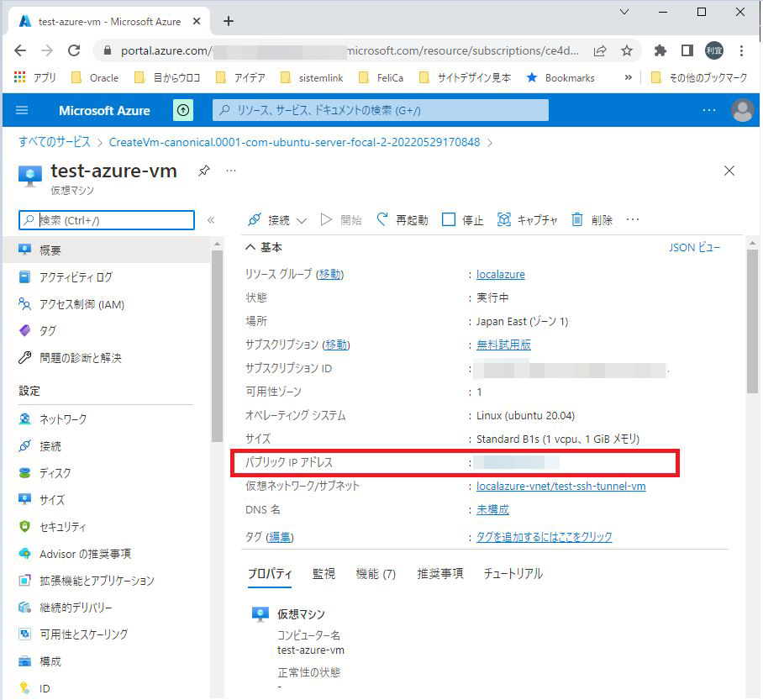Open the localazure resource group link
763x700 pixels.
(501, 274)
